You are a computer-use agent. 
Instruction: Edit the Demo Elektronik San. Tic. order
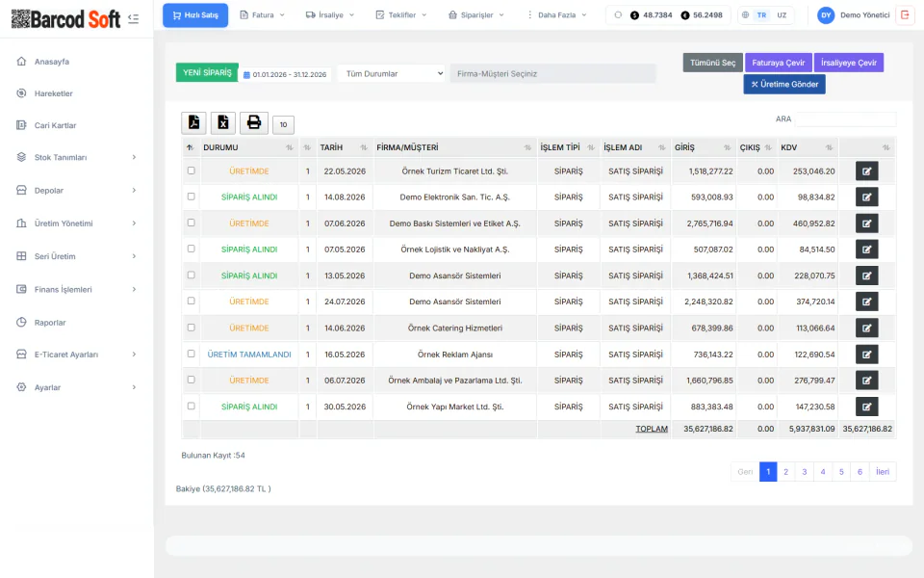(x=867, y=197)
